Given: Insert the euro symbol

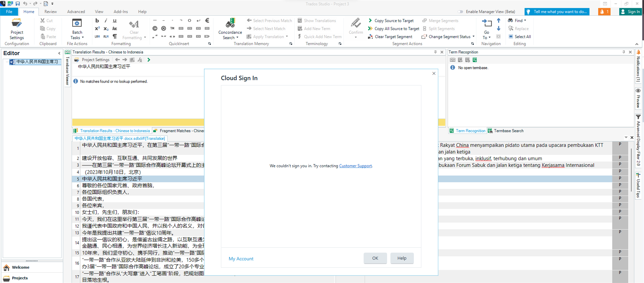Looking at the screenshot, I should (207, 20).
